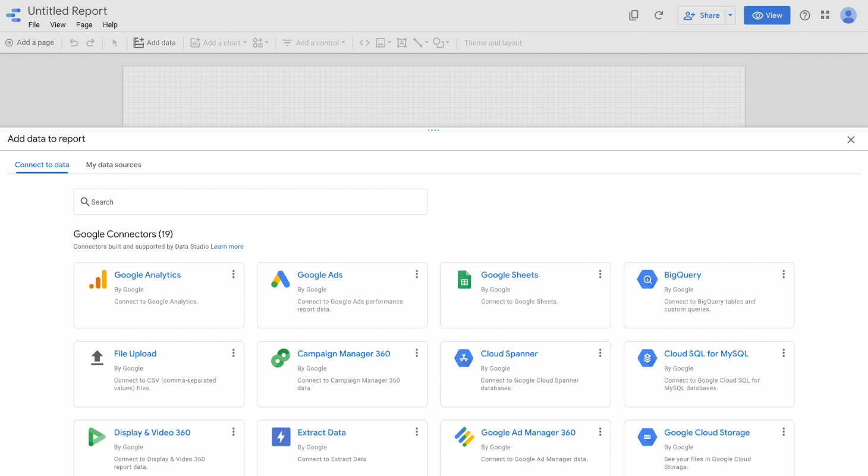Click the Add data toolbar button
Viewport: 868px width, 476px height.
coord(155,43)
